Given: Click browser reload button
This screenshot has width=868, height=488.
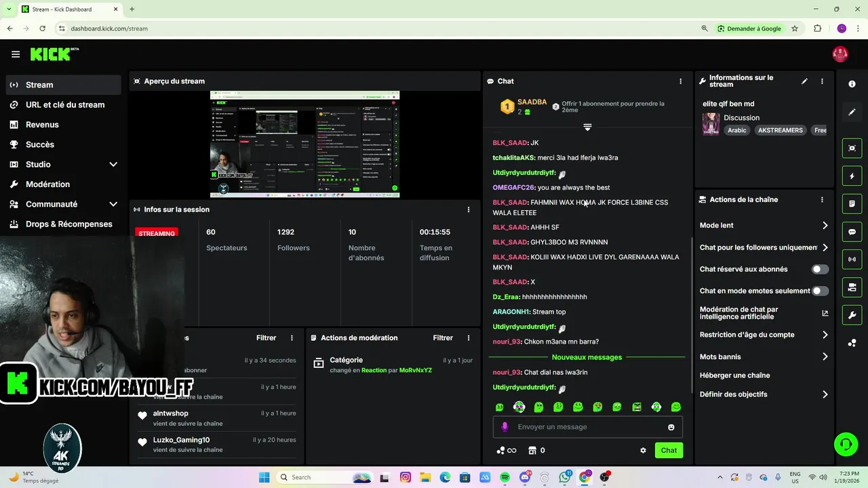Looking at the screenshot, I should (42, 28).
